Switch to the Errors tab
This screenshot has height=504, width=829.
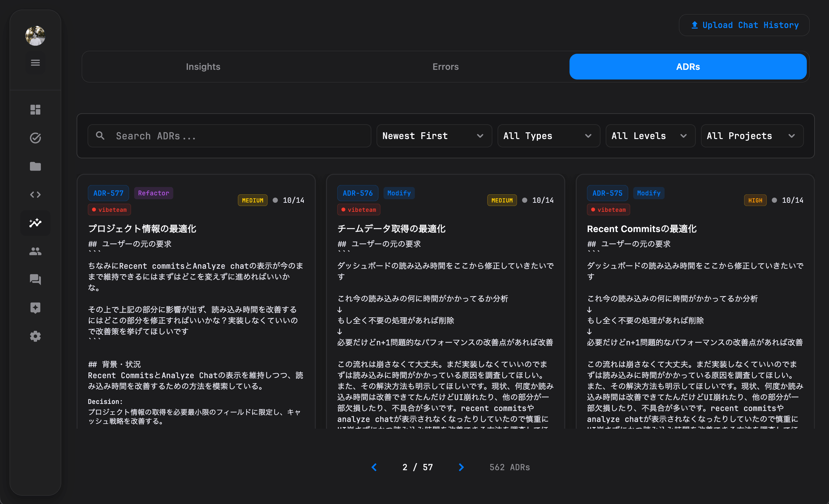pos(445,66)
